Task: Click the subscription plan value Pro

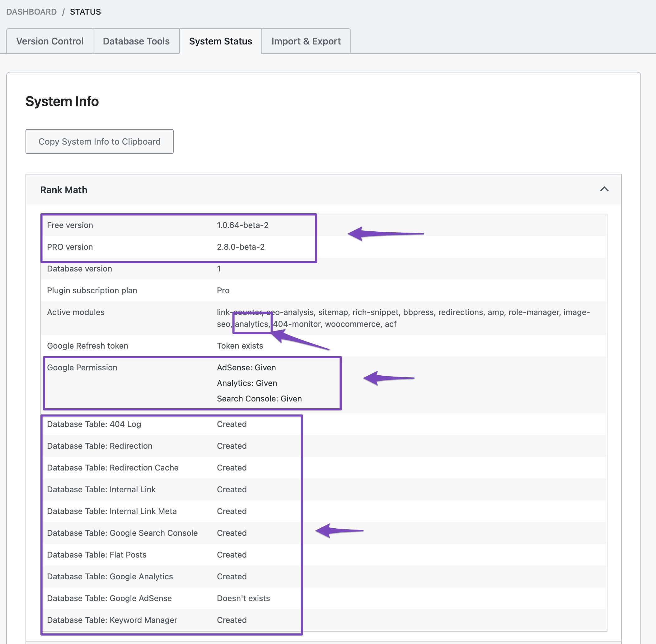Action: pyautogui.click(x=223, y=290)
